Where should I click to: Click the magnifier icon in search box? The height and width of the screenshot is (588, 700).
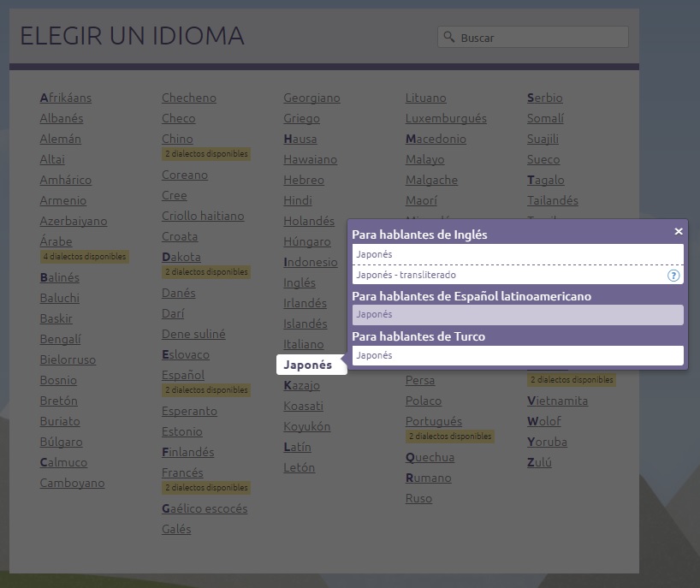pyautogui.click(x=449, y=37)
